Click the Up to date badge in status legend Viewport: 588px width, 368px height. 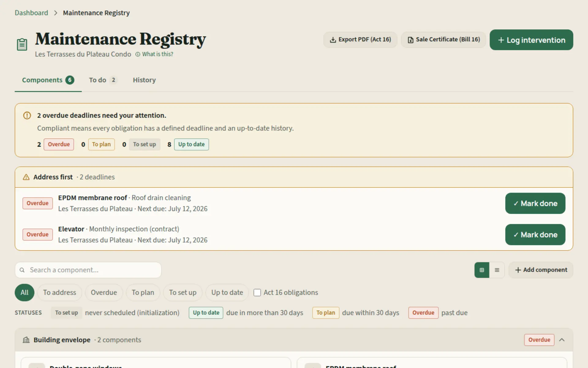(x=206, y=313)
